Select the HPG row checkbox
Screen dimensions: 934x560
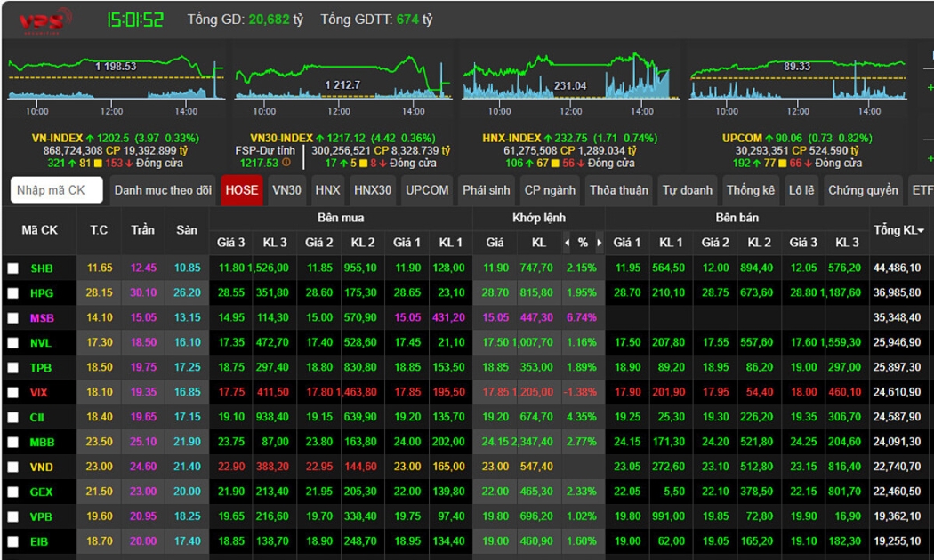click(13, 293)
